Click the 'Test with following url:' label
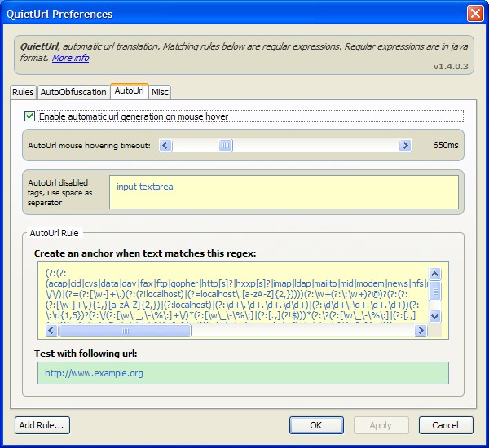 86,354
